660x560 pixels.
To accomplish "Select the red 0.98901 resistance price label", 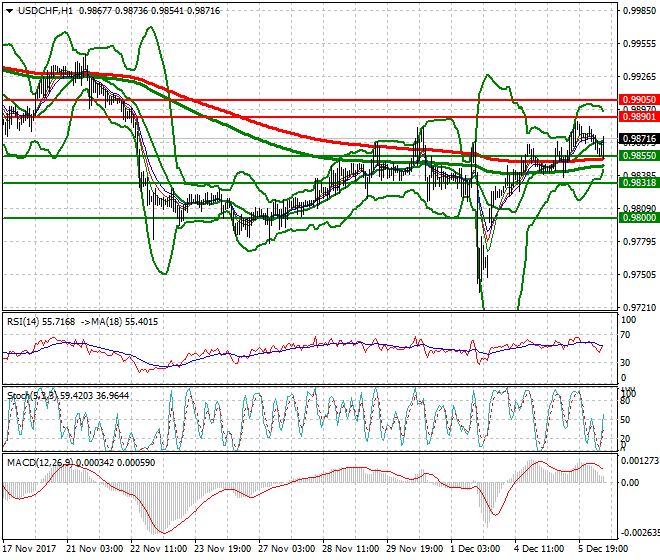I will 637,117.
